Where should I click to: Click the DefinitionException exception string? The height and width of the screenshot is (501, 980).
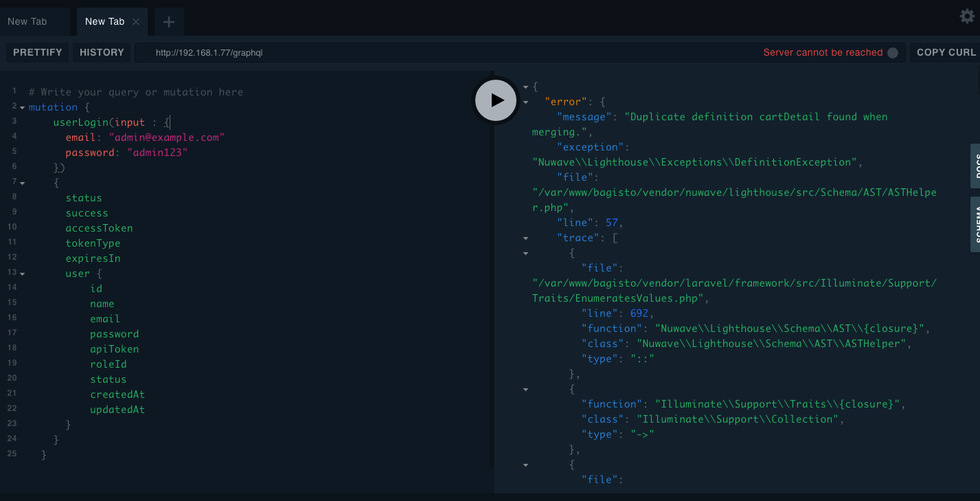click(x=695, y=162)
